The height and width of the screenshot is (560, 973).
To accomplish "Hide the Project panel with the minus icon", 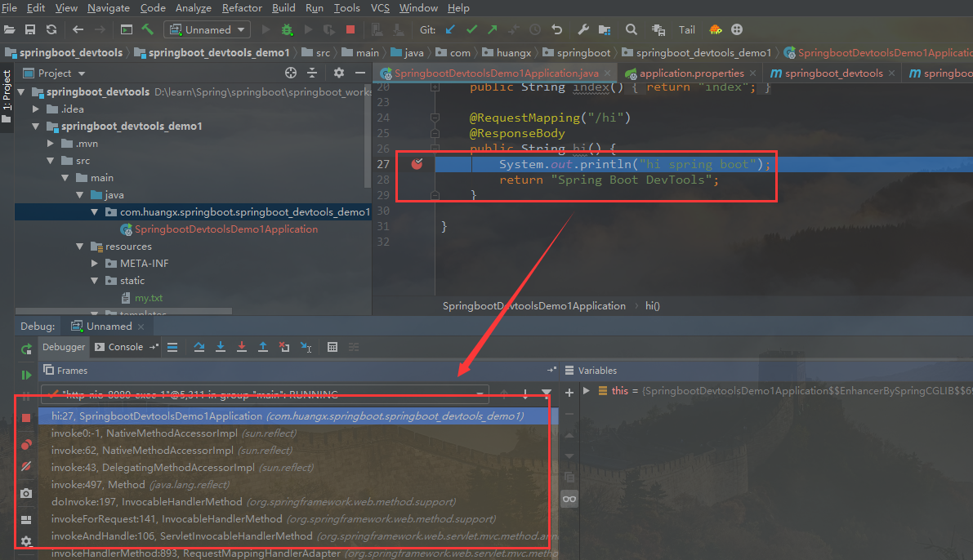I will 360,73.
